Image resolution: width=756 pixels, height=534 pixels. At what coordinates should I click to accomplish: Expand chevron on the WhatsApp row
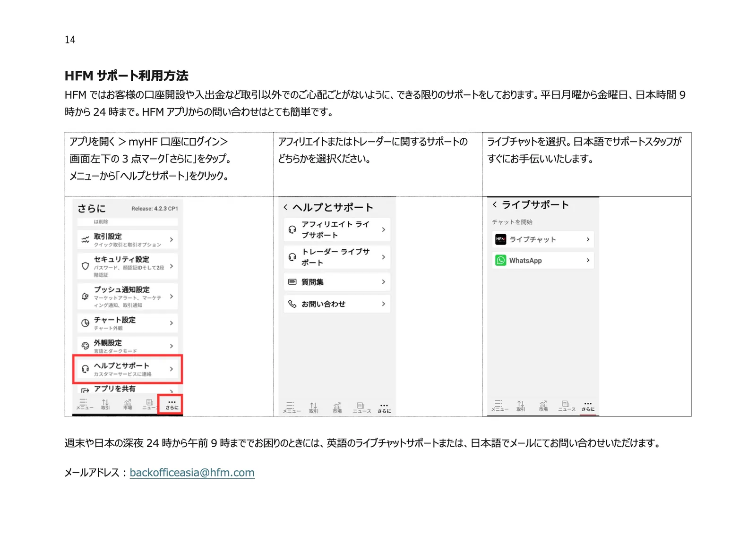pyautogui.click(x=588, y=260)
